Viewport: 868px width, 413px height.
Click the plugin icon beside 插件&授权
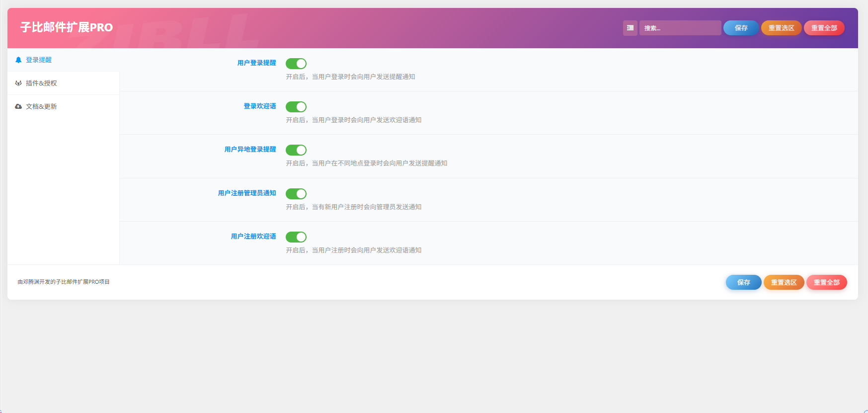tap(18, 83)
